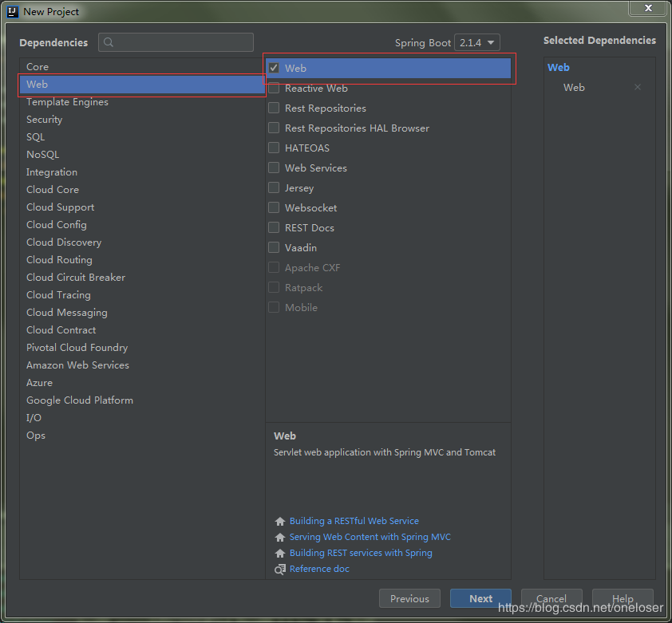Go back with the Previous button
The height and width of the screenshot is (623, 672).
409,598
